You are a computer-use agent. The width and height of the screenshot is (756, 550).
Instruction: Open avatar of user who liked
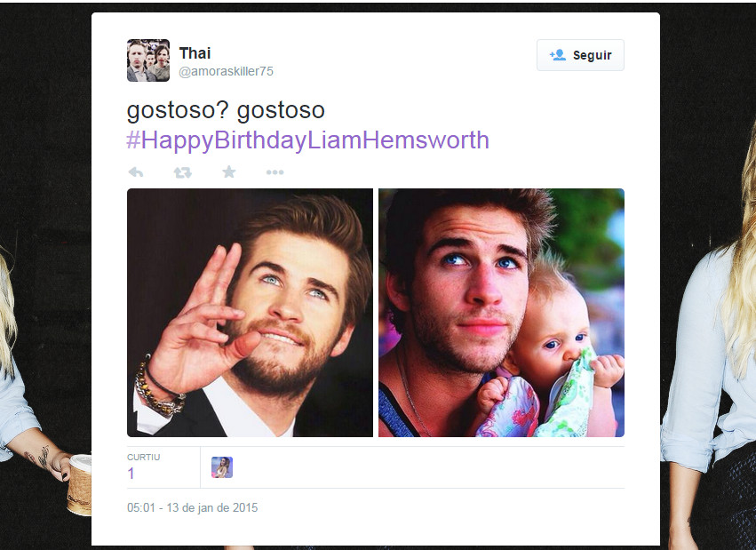[x=222, y=467]
